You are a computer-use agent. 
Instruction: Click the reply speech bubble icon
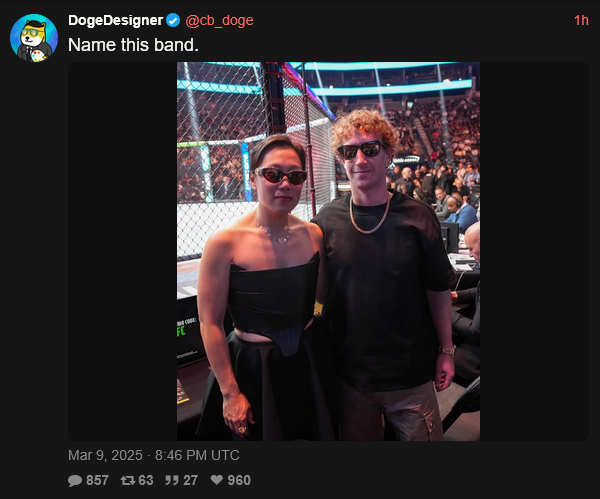click(75, 481)
